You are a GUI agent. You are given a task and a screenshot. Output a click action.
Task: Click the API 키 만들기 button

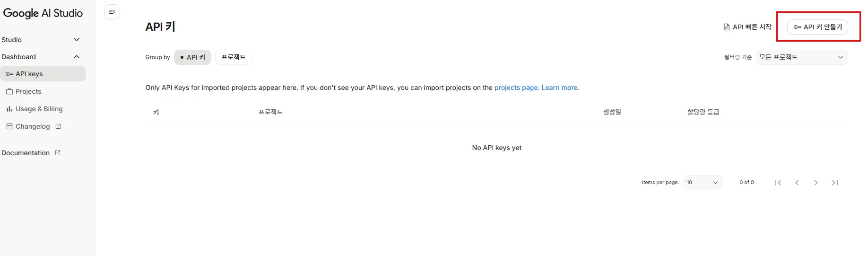(x=817, y=27)
